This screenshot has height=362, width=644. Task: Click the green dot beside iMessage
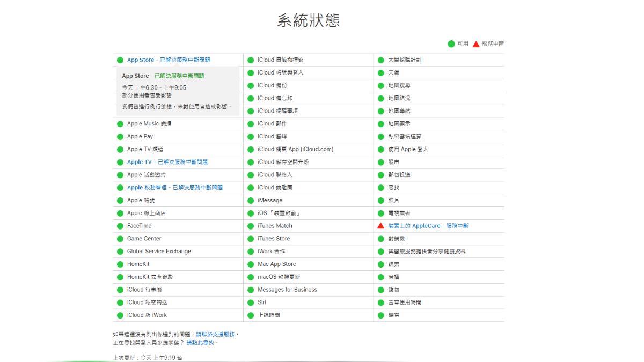(251, 201)
